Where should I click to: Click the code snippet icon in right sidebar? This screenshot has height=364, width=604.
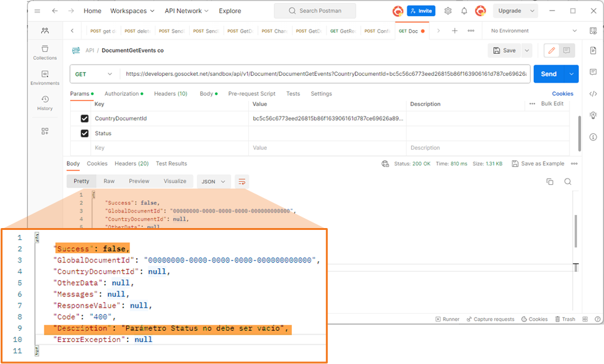point(593,93)
